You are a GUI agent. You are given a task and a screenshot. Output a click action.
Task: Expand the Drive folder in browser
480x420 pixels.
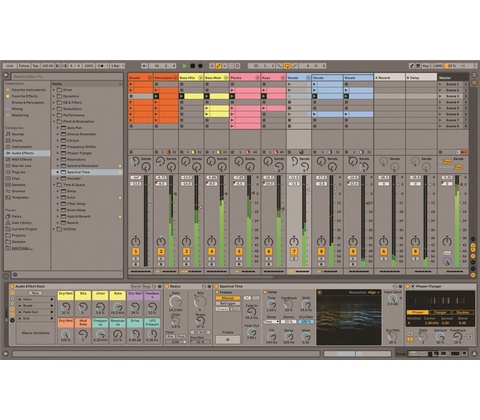[54, 90]
